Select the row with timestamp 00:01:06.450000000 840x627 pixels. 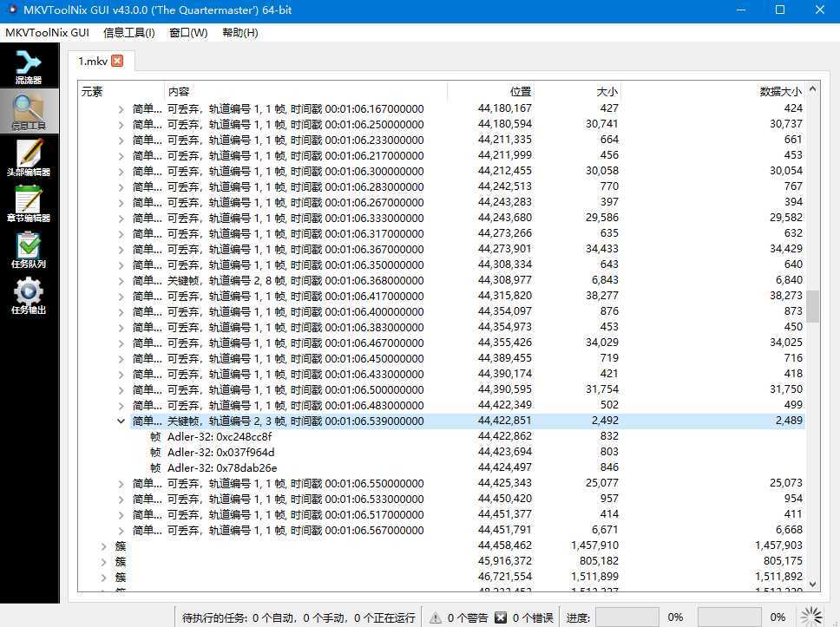467,358
